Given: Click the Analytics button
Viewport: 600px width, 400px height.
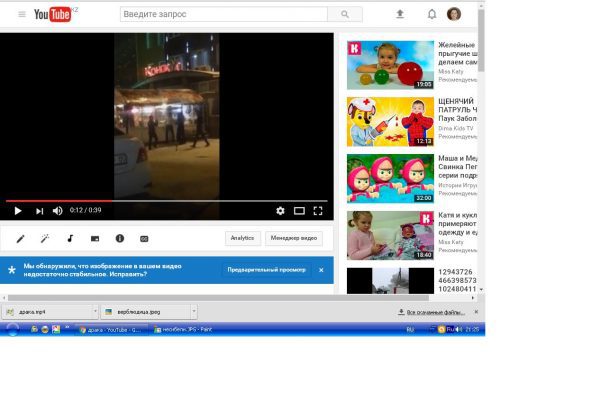Looking at the screenshot, I should point(242,239).
